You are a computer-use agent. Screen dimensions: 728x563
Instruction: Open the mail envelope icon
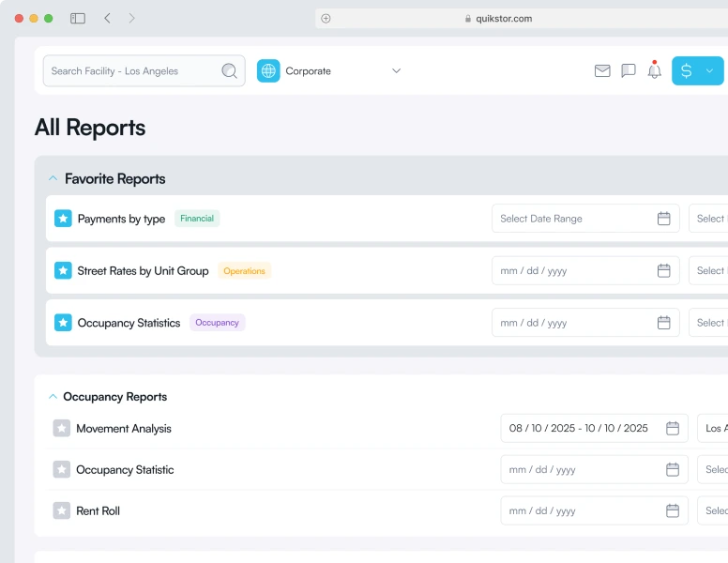(602, 70)
